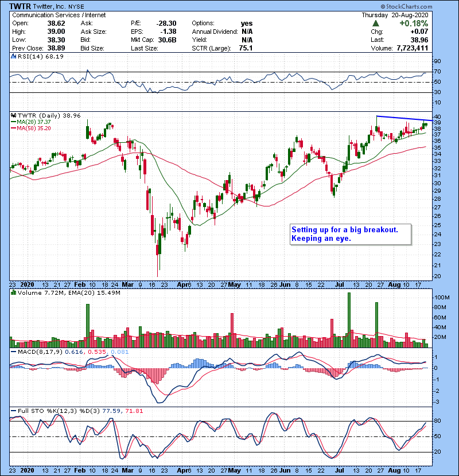The image size is (459, 476).
Task: Click the MA(50) red legend line
Action: pos(13,128)
